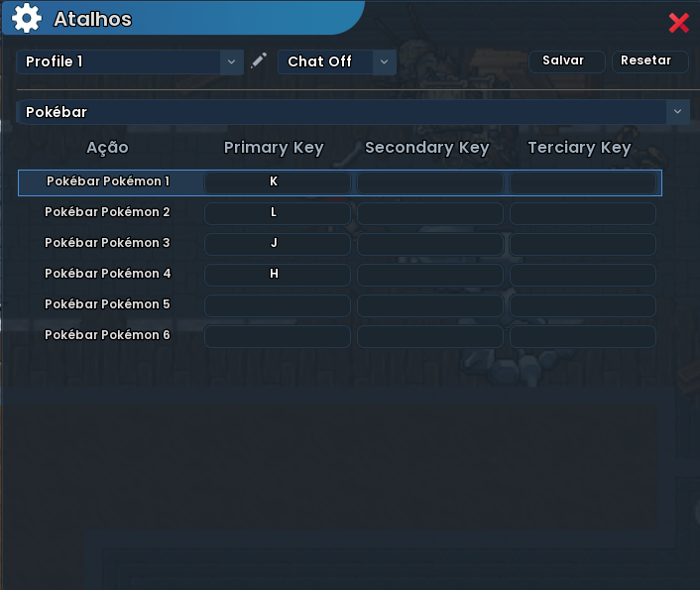This screenshot has width=700, height=590.
Task: Click the Pokébar Pokémon 1 row label
Action: pos(108,181)
